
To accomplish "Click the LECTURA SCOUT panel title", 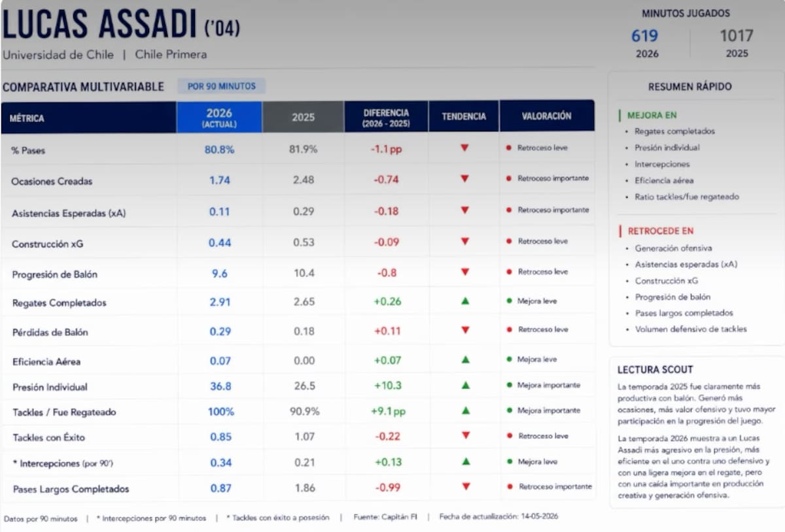I will coord(655,369).
